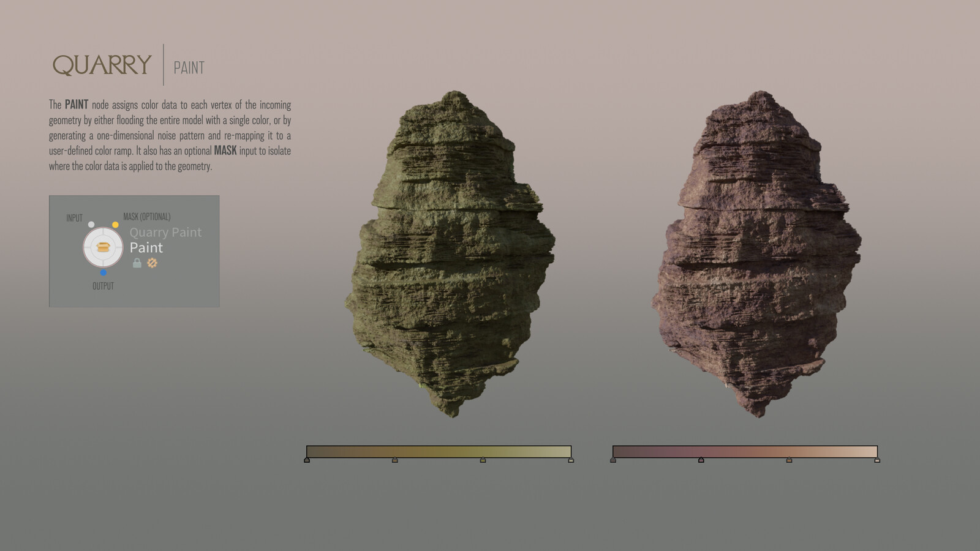980x551 pixels.
Task: Click the 'MASK (OPTIONAL)' label
Action: (x=147, y=217)
